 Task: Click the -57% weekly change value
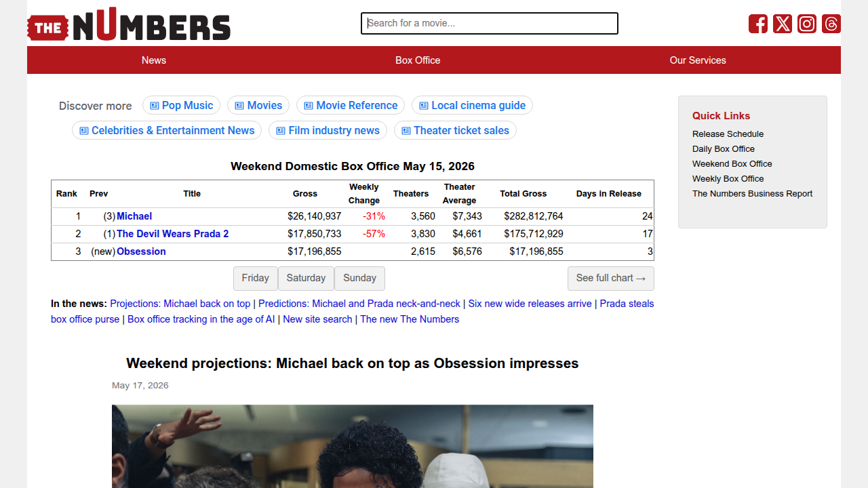tap(374, 234)
